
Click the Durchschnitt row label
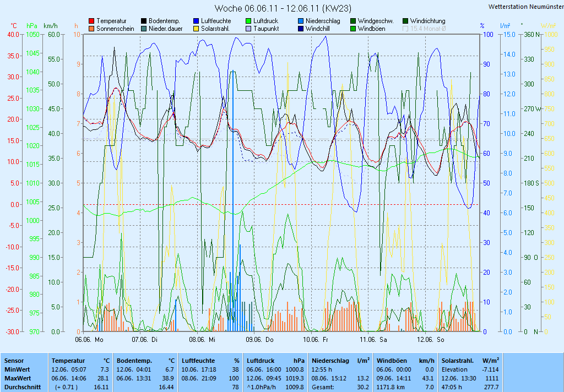coord(22,388)
